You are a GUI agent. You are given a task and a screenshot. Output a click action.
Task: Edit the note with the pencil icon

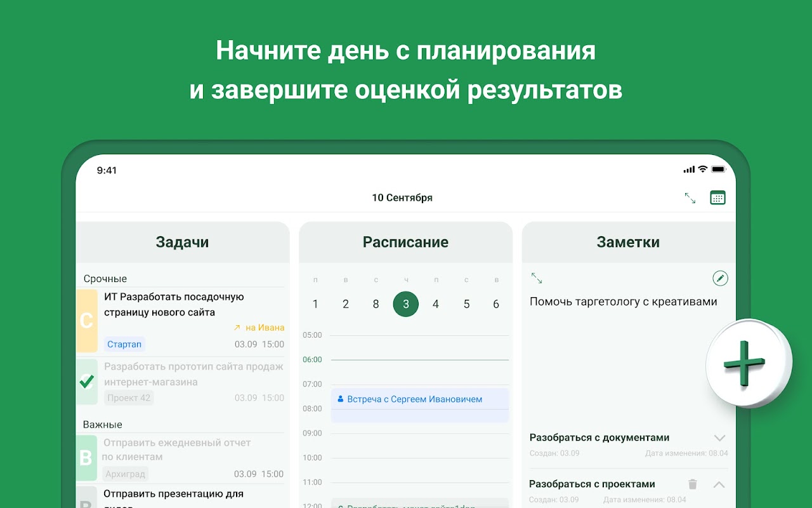pos(720,278)
